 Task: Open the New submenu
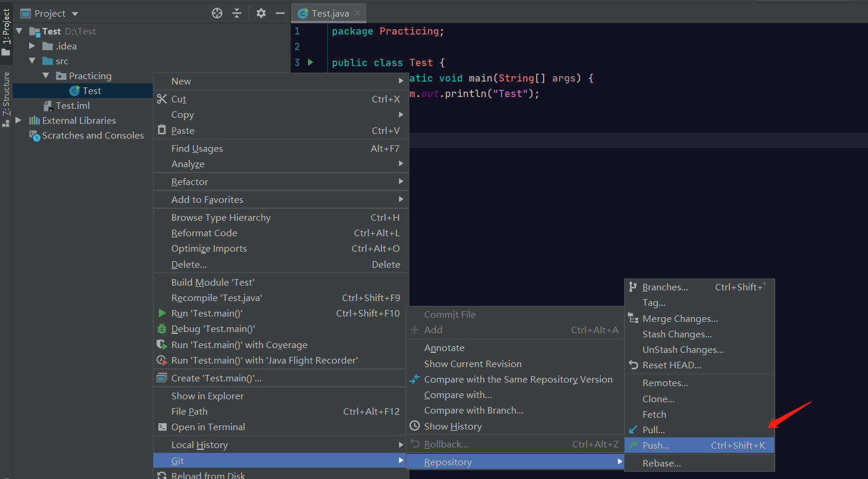coord(281,81)
